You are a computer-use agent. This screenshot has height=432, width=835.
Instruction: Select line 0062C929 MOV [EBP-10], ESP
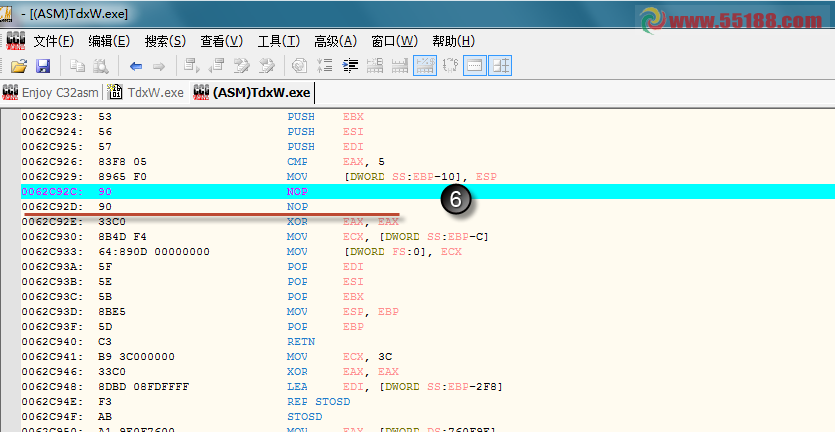(x=428, y=176)
